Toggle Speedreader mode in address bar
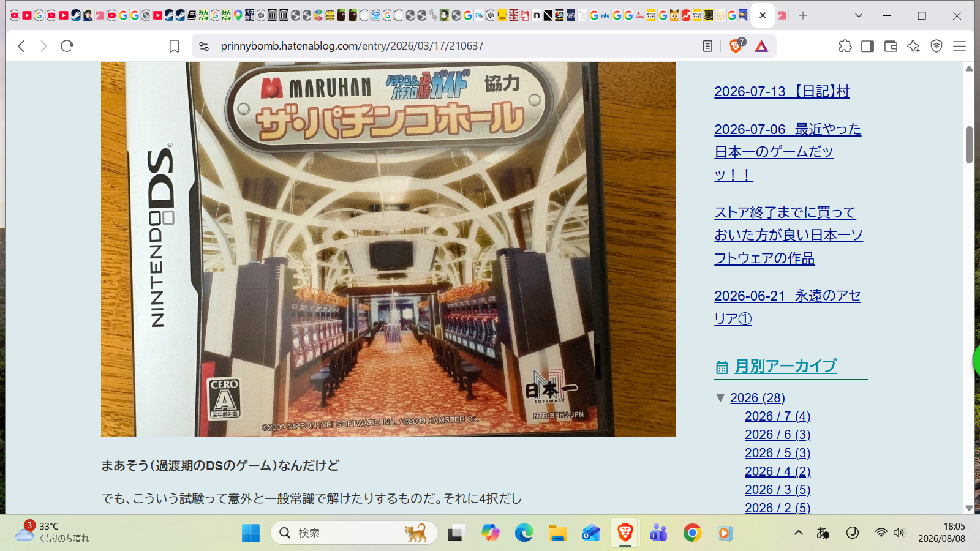Screen dimensions: 980x551 707,46
